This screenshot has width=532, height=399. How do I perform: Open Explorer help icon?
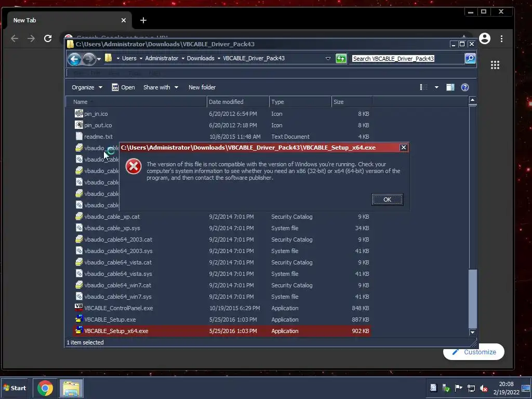coord(465,87)
